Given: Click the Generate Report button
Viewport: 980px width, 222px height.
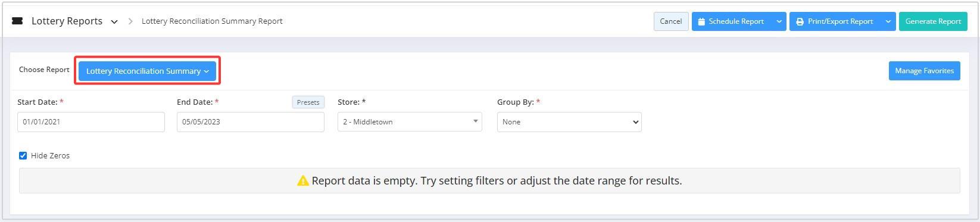Looking at the screenshot, I should click(933, 21).
